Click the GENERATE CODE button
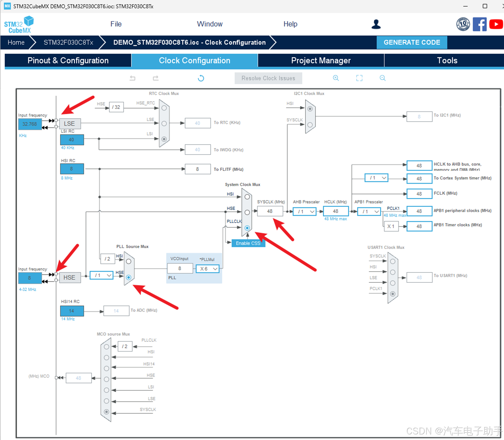The width and height of the screenshot is (504, 440). coord(412,42)
